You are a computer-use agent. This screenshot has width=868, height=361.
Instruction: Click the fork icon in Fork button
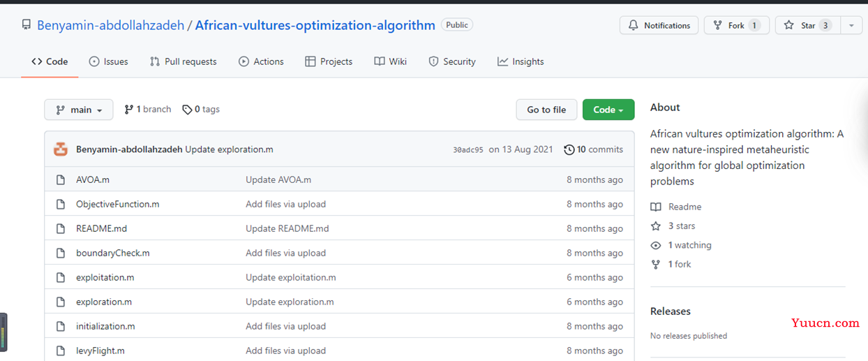pos(717,25)
